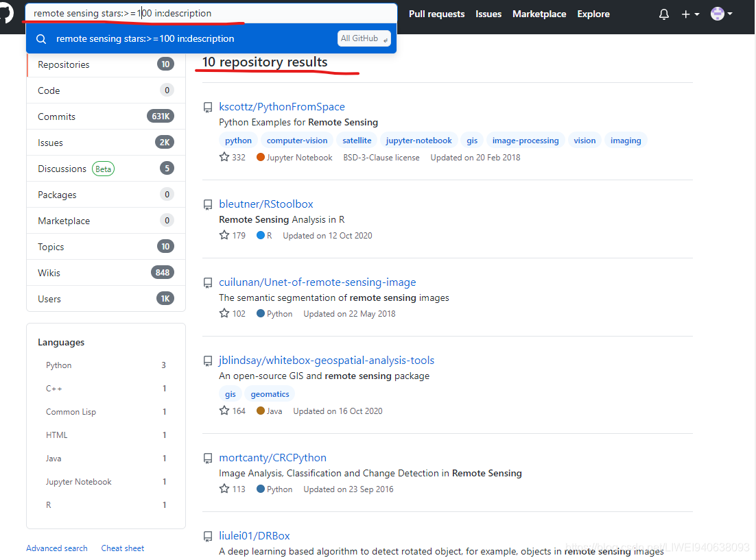Open Issues in top navigation
756x560 pixels.
point(488,14)
